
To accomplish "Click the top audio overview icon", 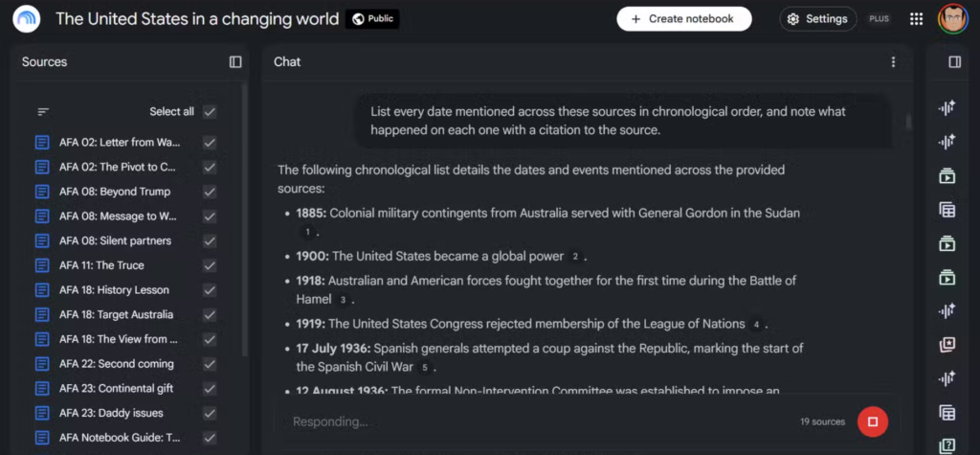I will tap(947, 108).
